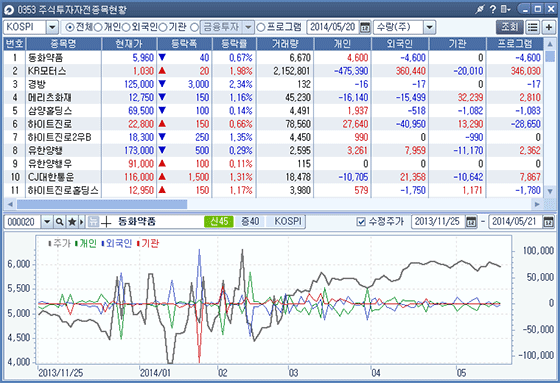The width and height of the screenshot is (560, 383).
Task: Open help via the question mark icon
Action: [x=493, y=9]
